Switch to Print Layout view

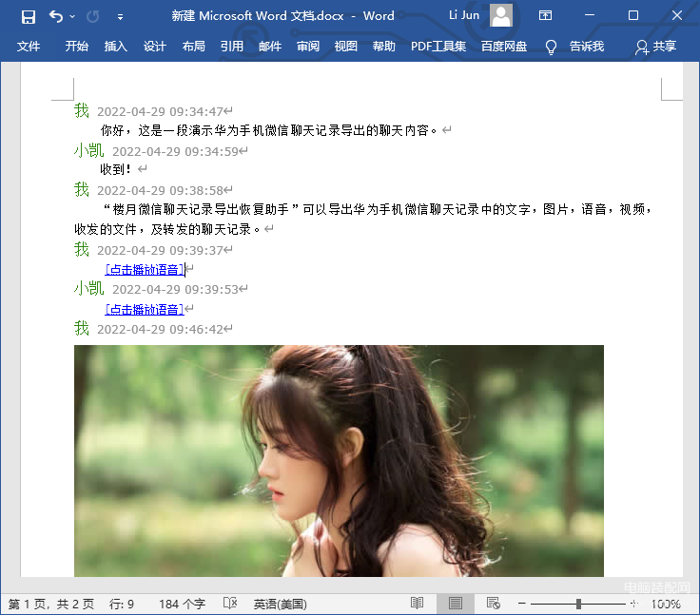pyautogui.click(x=455, y=604)
